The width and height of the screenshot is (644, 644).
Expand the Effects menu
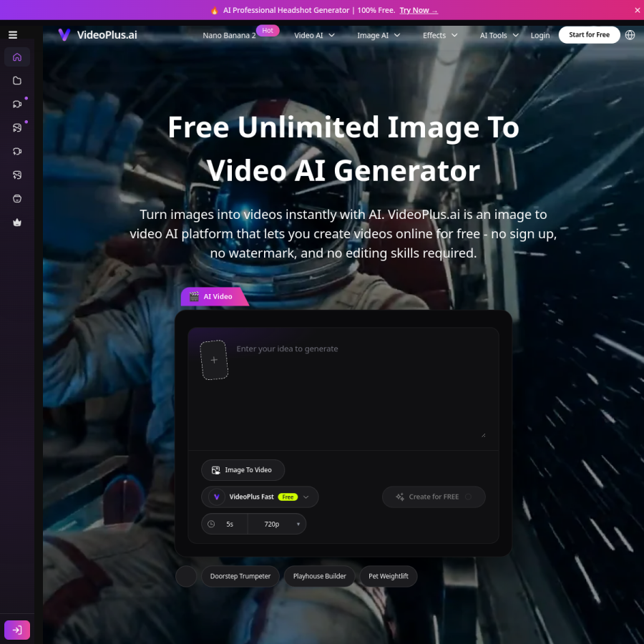click(x=440, y=35)
